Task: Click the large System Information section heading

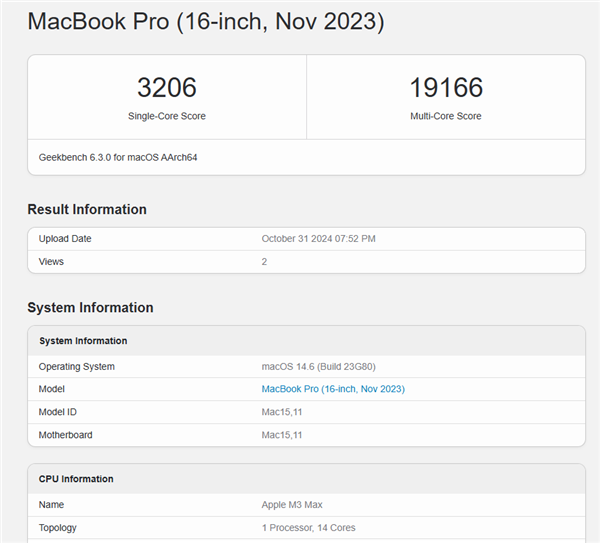Action: point(90,307)
